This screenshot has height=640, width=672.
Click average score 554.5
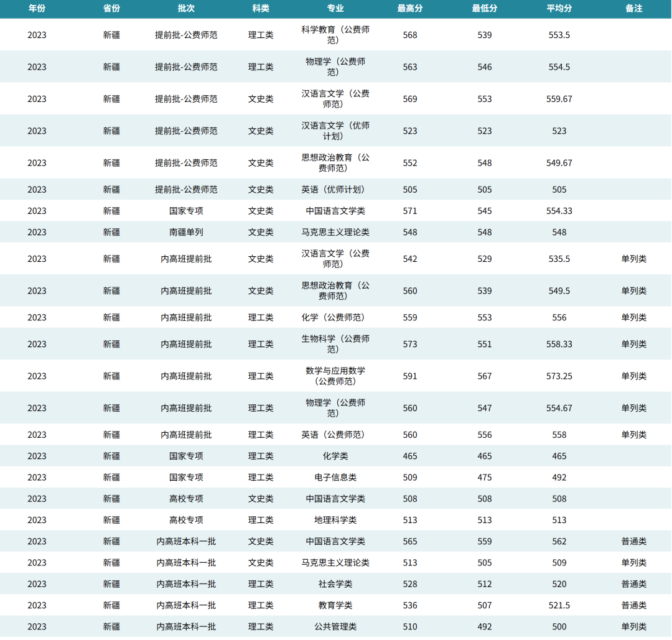pyautogui.click(x=559, y=67)
